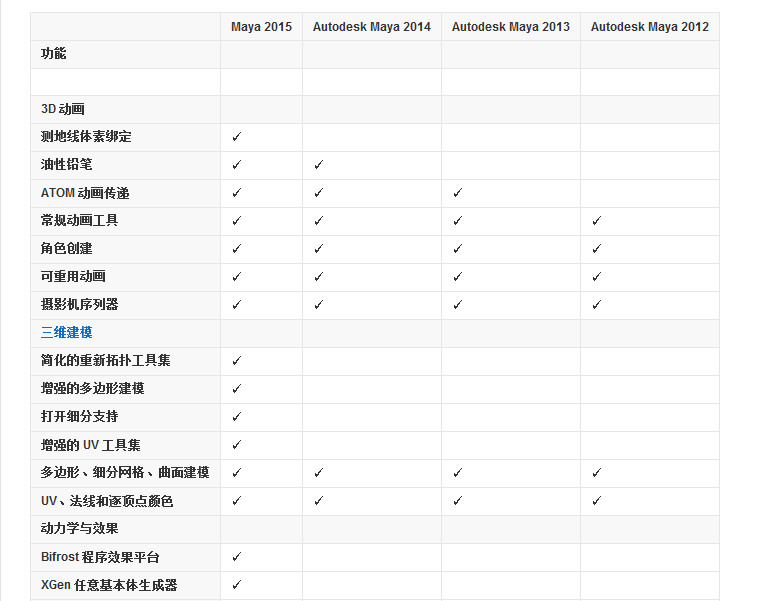Click the 可重用动画 checkmark under Maya 2012

[x=597, y=277]
